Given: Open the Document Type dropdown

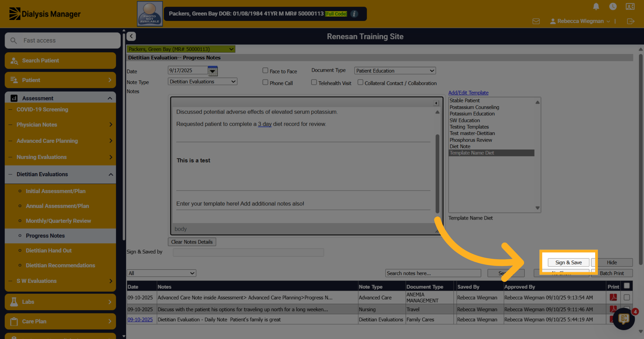Looking at the screenshot, I should coord(395,71).
